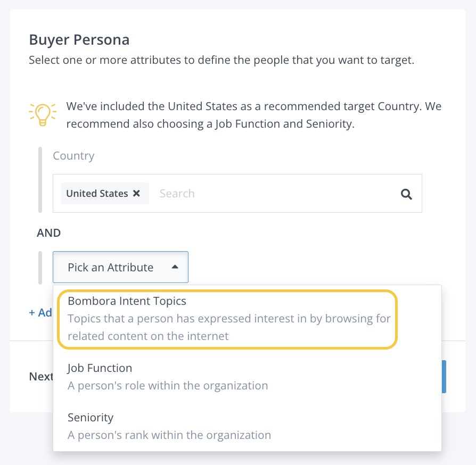Collapse the Pick an Attribute caret arrow

(x=175, y=267)
